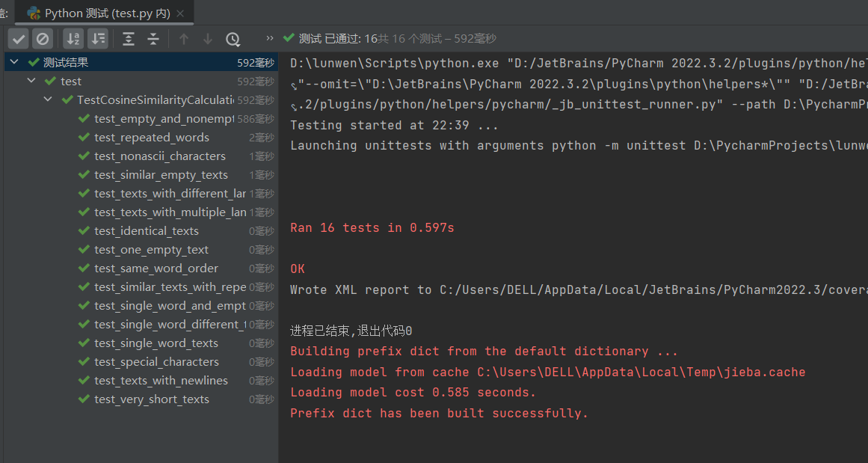This screenshot has width=868, height=463.
Task: Click the expand all tests icon
Action: pos(129,39)
